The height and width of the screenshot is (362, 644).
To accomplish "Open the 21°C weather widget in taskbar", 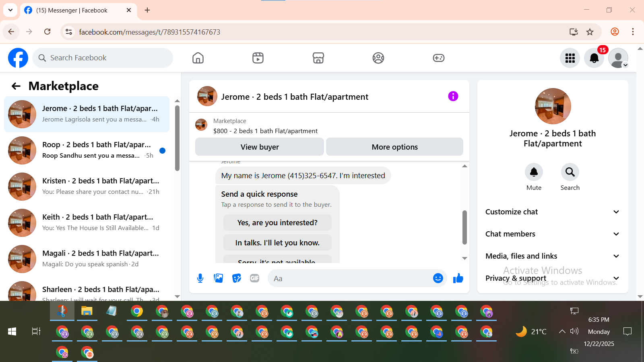I will (531, 331).
